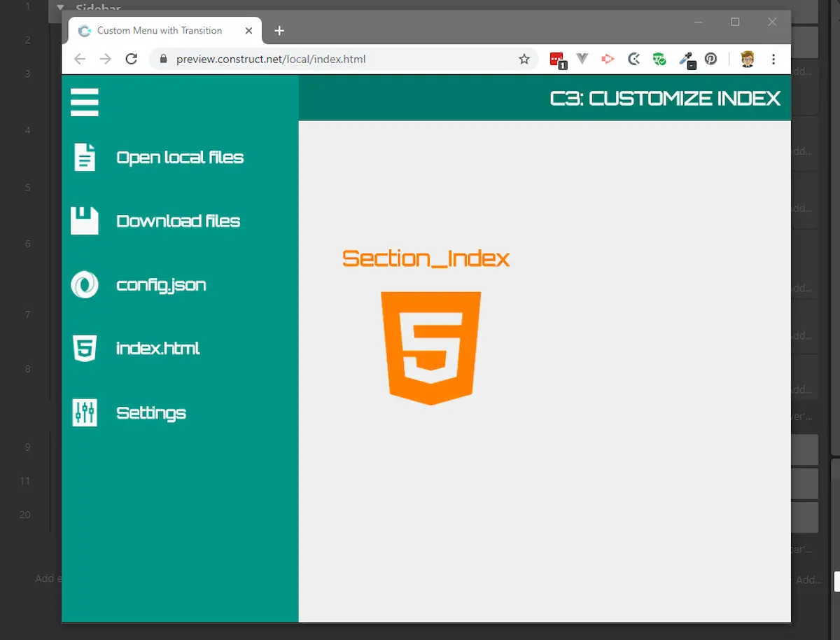Go back with the browser back arrow
This screenshot has height=640, width=840.
(x=79, y=59)
